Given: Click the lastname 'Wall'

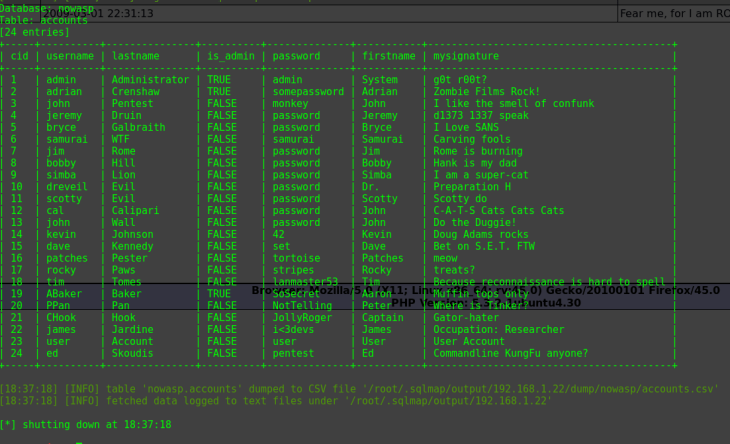Looking at the screenshot, I should pyautogui.click(x=123, y=222).
